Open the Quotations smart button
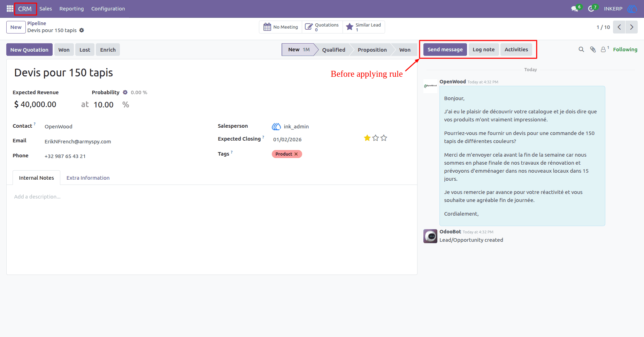 pyautogui.click(x=322, y=27)
